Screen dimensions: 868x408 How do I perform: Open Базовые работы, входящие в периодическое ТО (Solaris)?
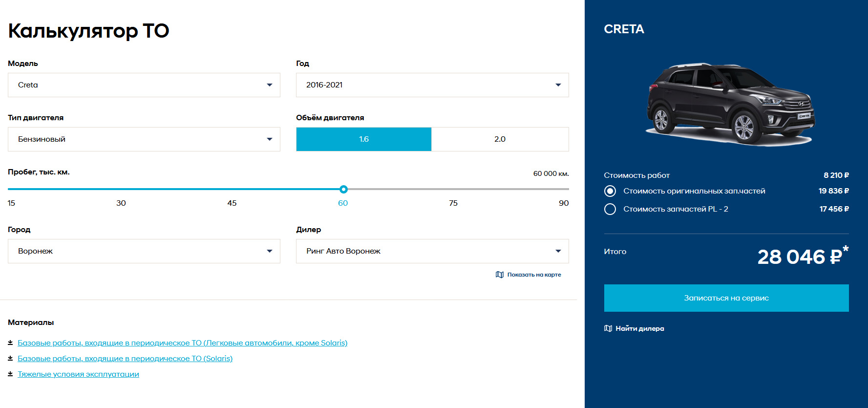125,359
